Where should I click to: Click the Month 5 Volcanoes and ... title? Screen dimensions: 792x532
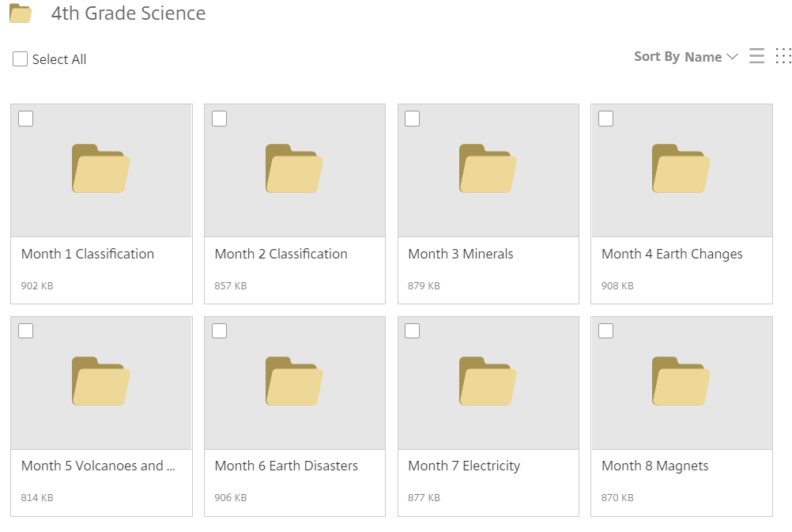(x=98, y=466)
